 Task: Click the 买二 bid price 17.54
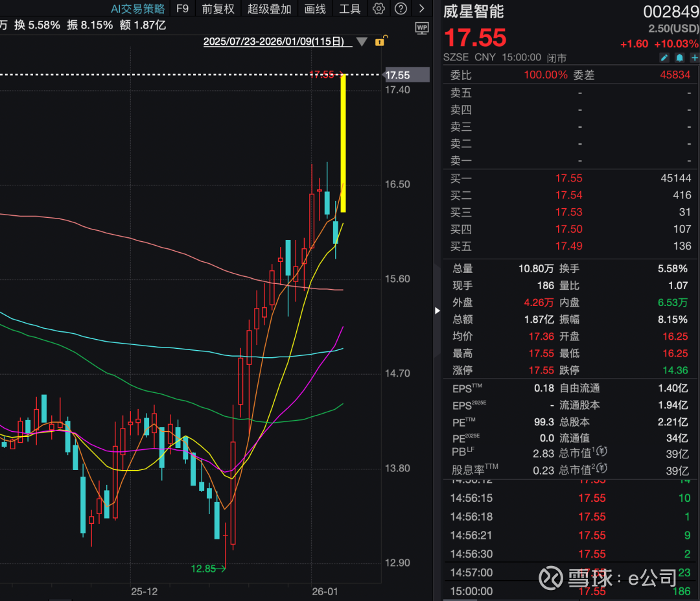point(569,195)
